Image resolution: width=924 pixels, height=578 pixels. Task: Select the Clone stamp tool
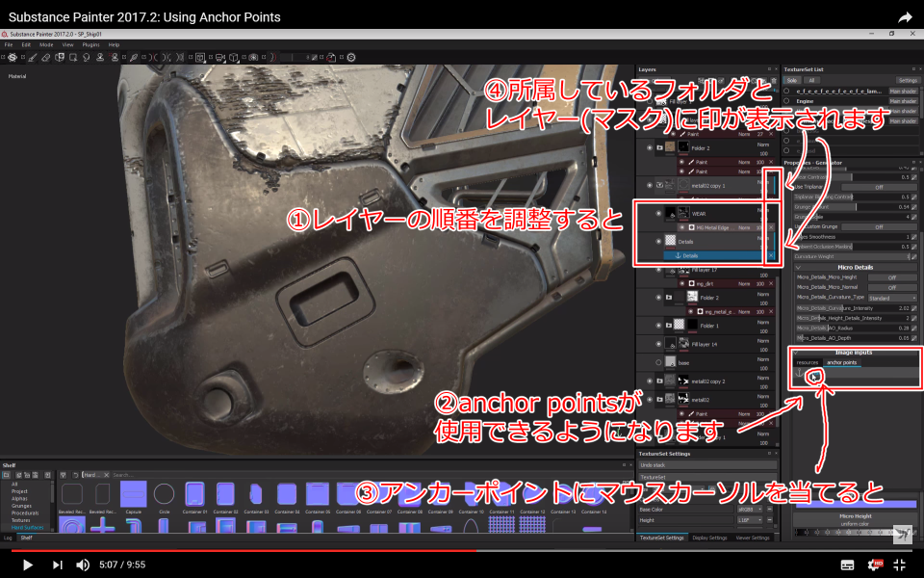100,57
